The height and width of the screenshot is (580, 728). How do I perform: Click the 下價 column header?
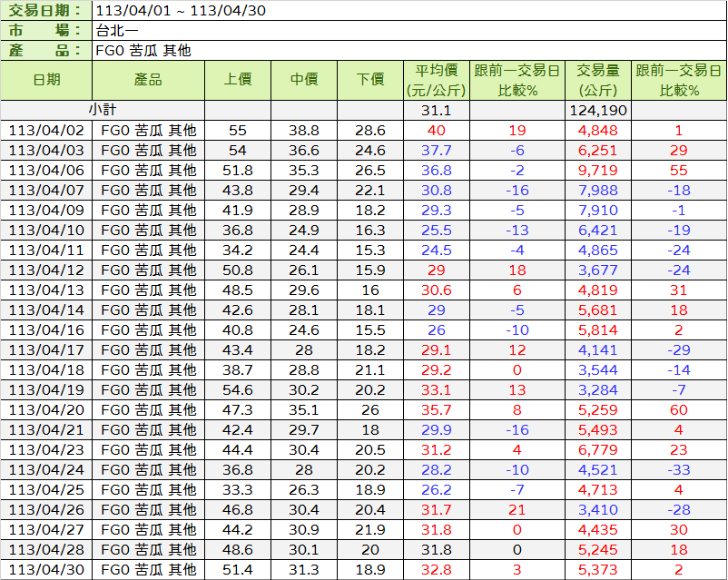click(x=370, y=80)
